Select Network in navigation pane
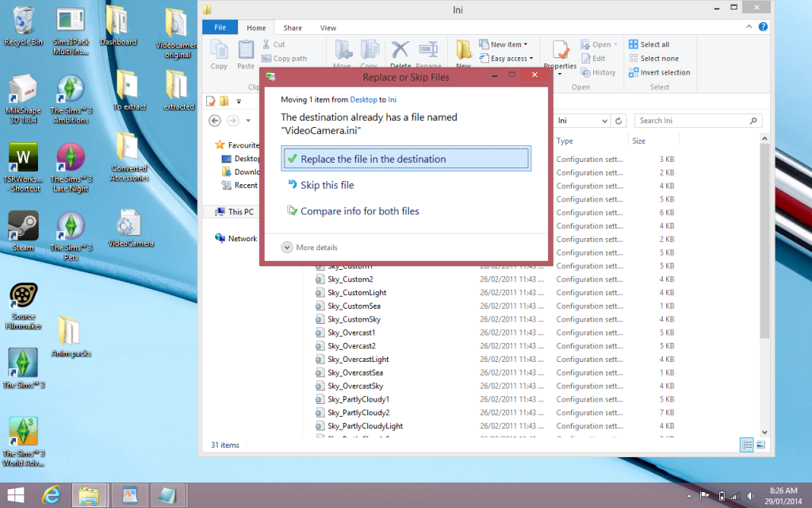 tap(236, 238)
